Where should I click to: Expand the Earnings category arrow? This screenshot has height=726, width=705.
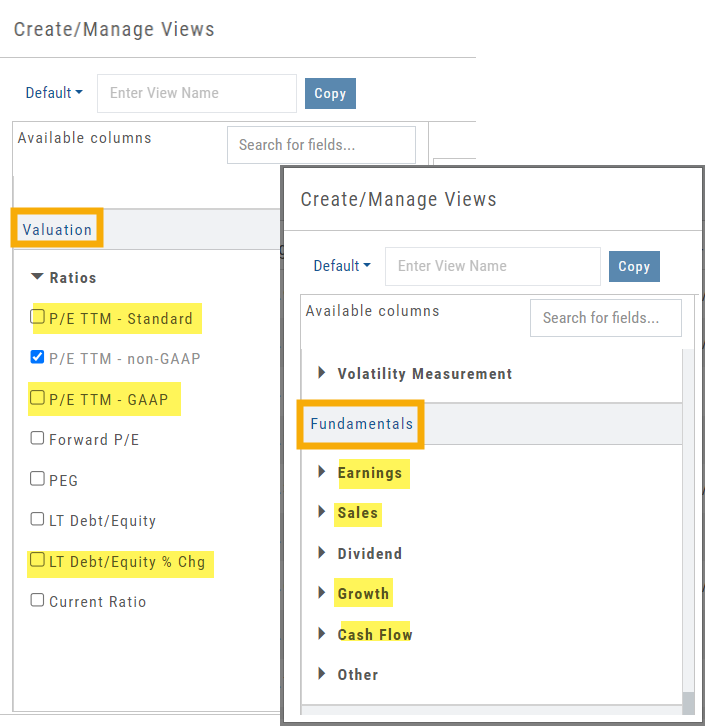pos(322,473)
